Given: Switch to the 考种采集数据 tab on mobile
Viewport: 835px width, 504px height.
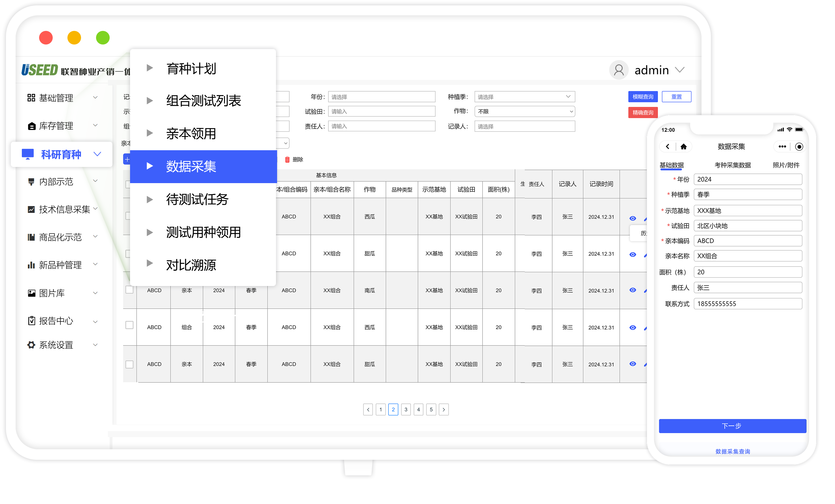Looking at the screenshot, I should 732,165.
